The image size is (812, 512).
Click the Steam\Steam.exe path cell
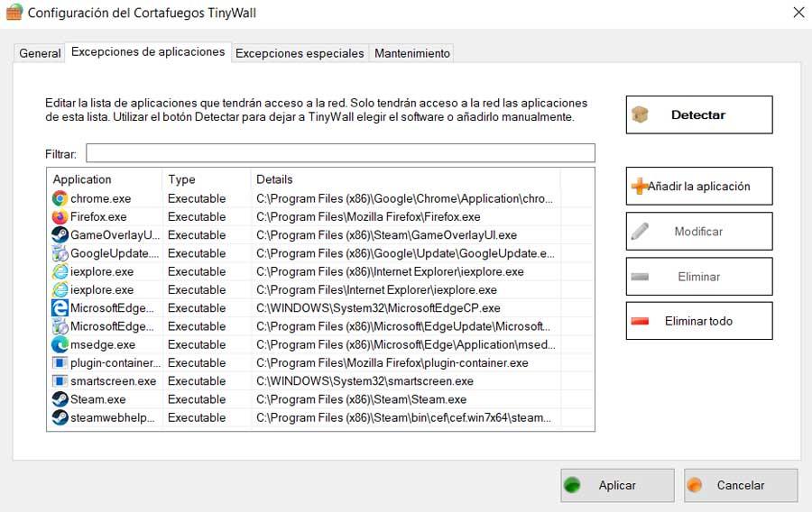pyautogui.click(x=361, y=399)
